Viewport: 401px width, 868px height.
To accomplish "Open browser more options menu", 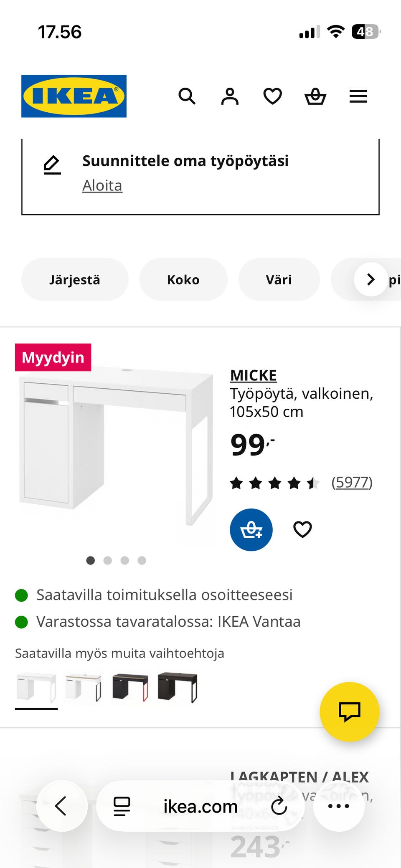I will [338, 806].
